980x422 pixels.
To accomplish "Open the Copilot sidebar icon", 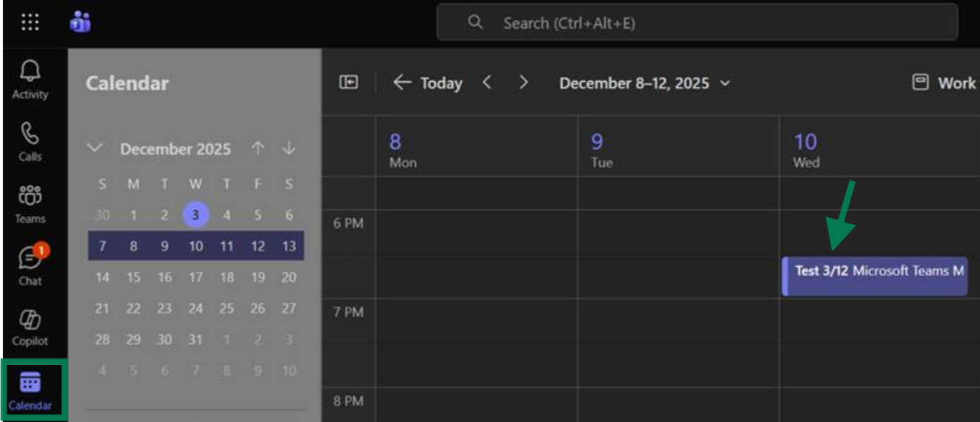I will [x=30, y=328].
